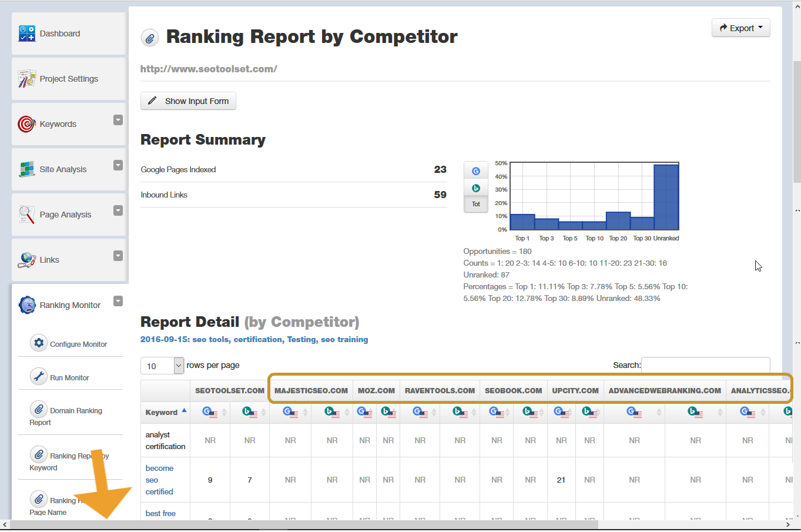Click the Inbound Links value 59

[x=440, y=195]
